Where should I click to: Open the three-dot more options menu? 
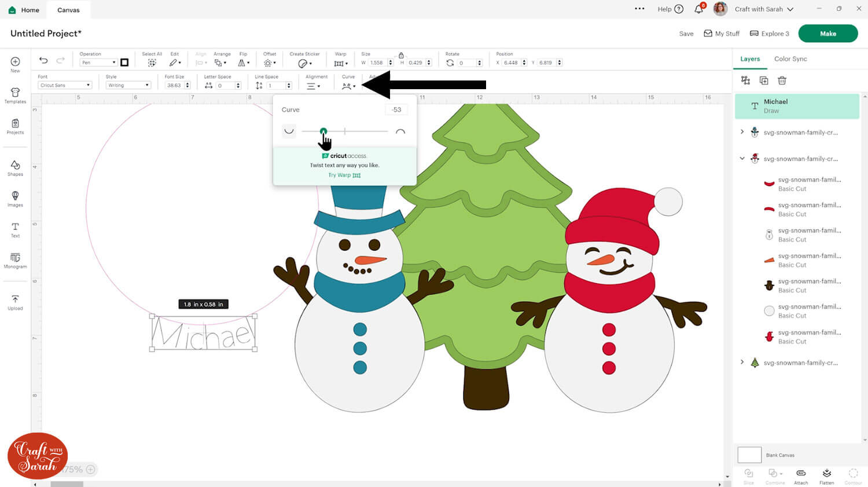tap(639, 9)
